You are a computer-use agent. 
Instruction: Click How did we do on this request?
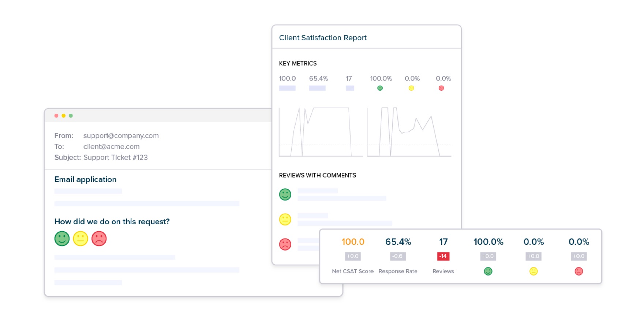click(112, 221)
